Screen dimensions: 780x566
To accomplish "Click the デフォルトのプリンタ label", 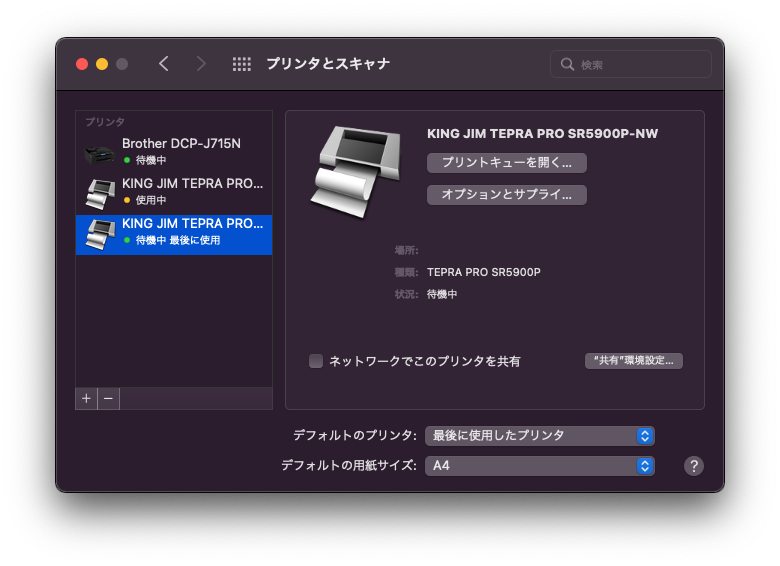I will [x=355, y=436].
